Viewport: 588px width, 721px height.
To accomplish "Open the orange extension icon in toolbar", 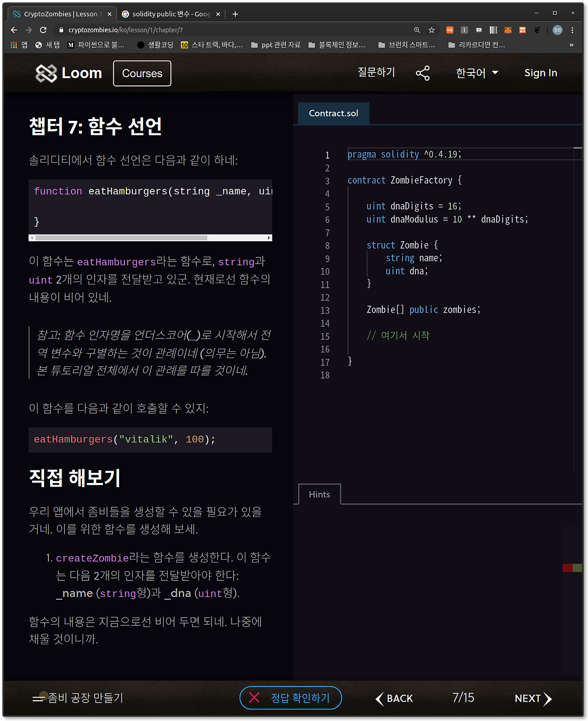I will click(x=450, y=30).
